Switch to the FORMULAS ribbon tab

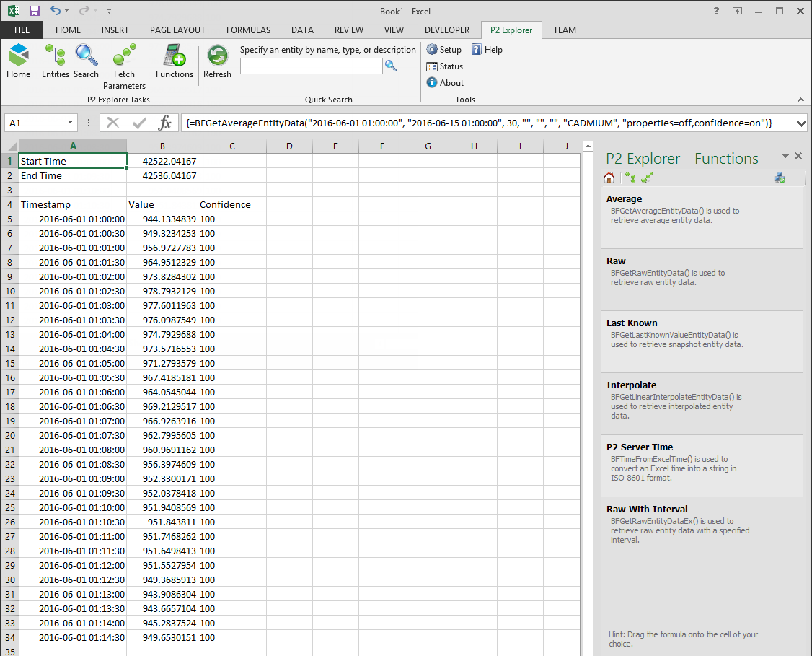coord(248,30)
